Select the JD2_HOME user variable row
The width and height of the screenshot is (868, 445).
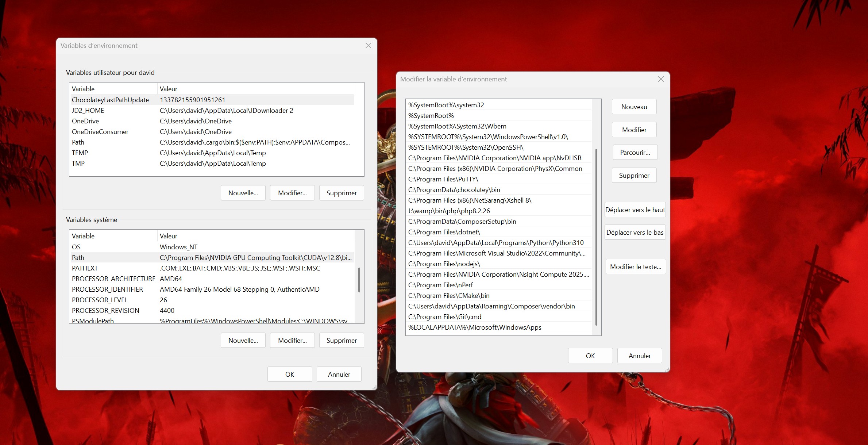[x=88, y=111]
